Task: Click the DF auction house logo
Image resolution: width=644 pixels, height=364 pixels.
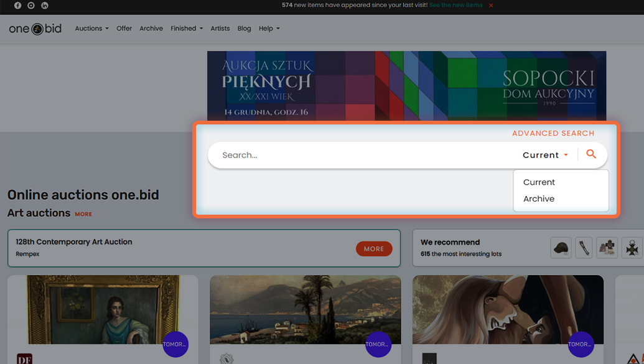Action: tap(25, 358)
